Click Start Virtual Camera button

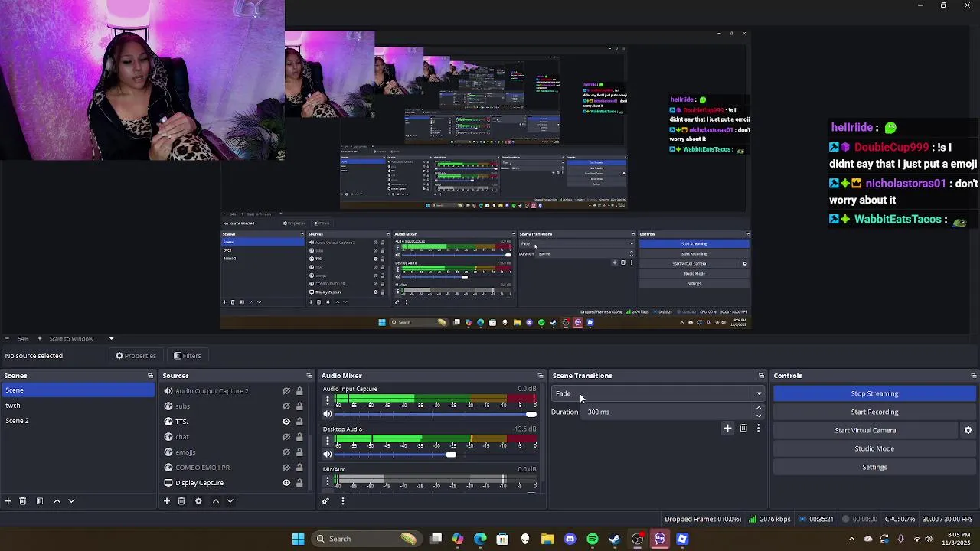point(865,430)
